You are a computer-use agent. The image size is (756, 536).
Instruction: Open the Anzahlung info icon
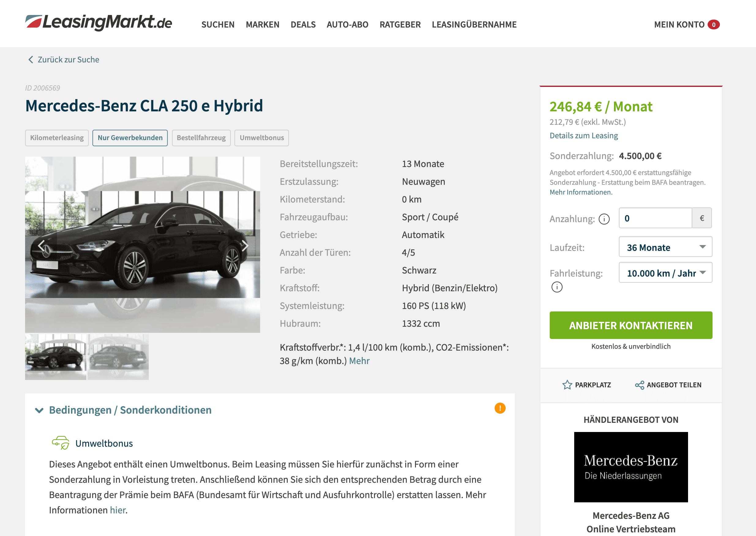coord(604,219)
